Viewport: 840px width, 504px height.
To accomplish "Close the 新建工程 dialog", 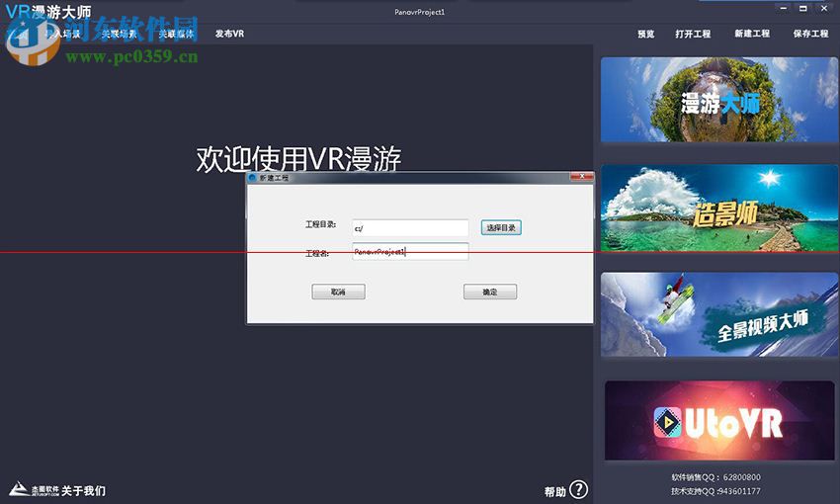I will tap(581, 176).
